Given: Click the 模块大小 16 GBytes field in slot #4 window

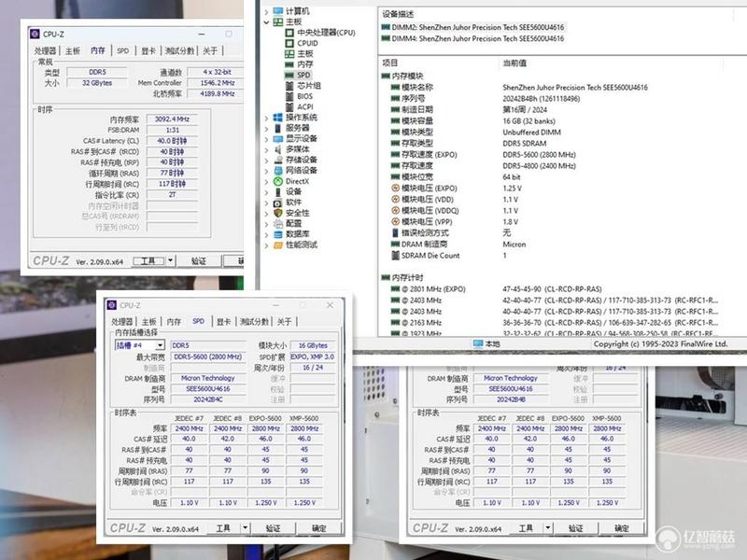Looking at the screenshot, I should pyautogui.click(x=313, y=345).
